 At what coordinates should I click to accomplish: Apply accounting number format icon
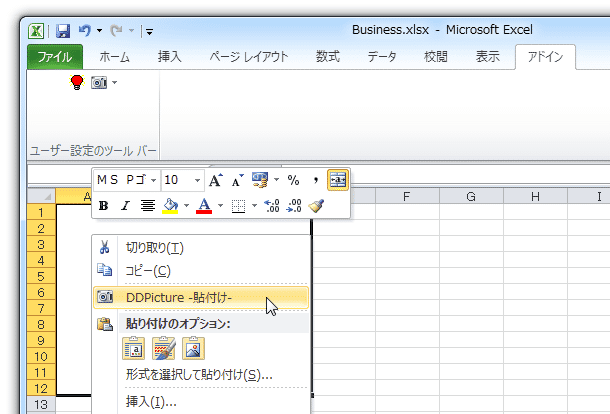tap(260, 180)
